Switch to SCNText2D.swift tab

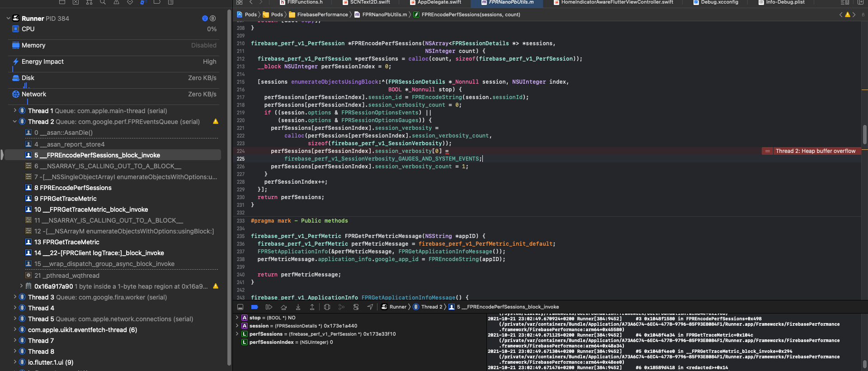tap(367, 2)
